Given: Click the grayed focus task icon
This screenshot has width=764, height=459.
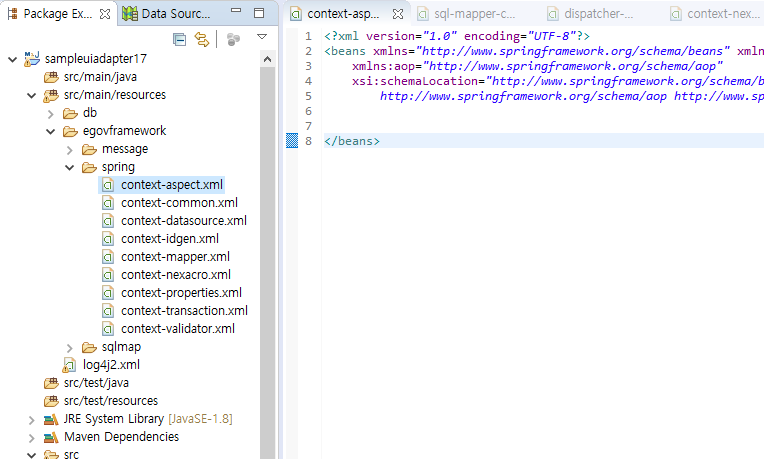Looking at the screenshot, I should pos(233,39).
